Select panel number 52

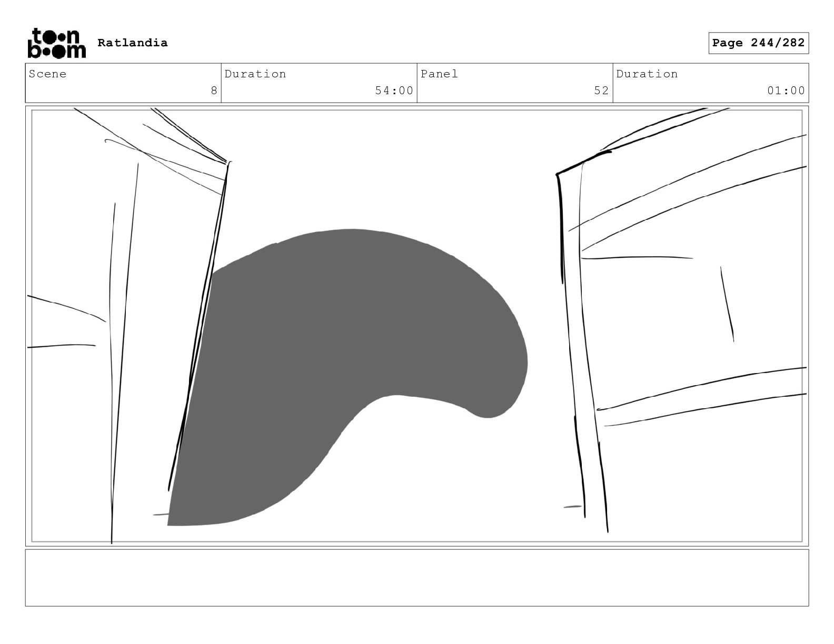point(601,90)
